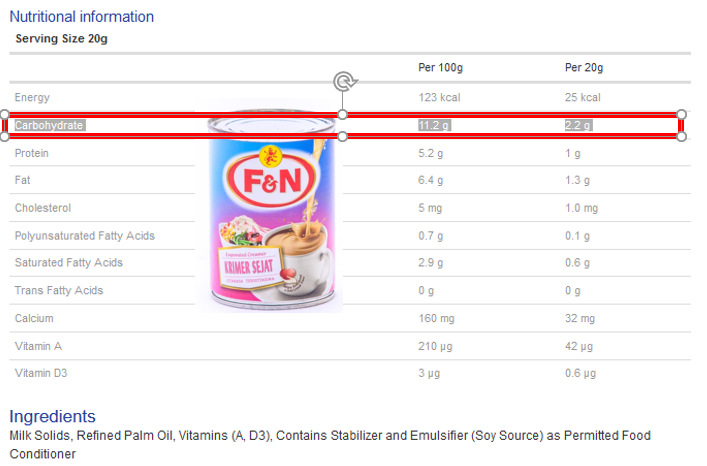Click the bottom-left resize handle of the rectangle
The image size is (707, 466).
coord(4,137)
